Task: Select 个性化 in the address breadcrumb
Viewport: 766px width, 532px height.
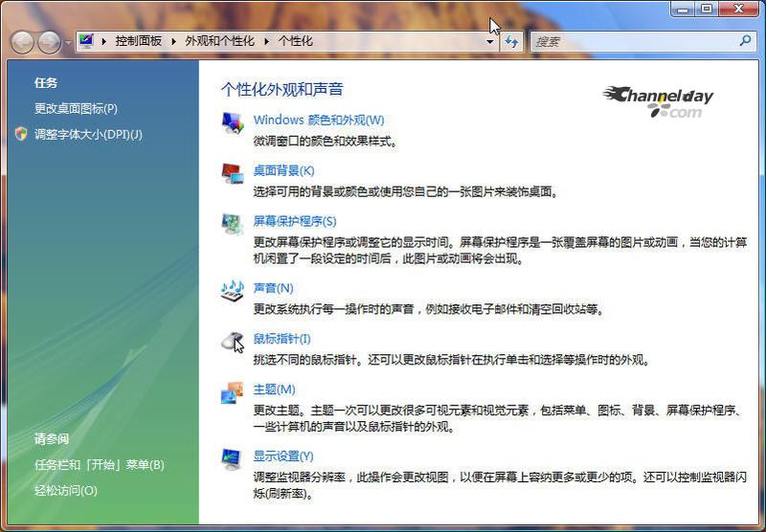Action: [x=296, y=41]
